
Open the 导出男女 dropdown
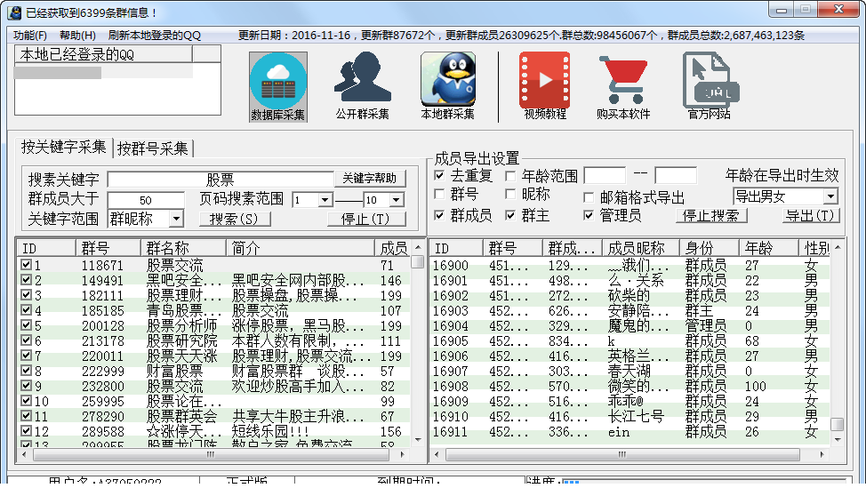coord(830,196)
